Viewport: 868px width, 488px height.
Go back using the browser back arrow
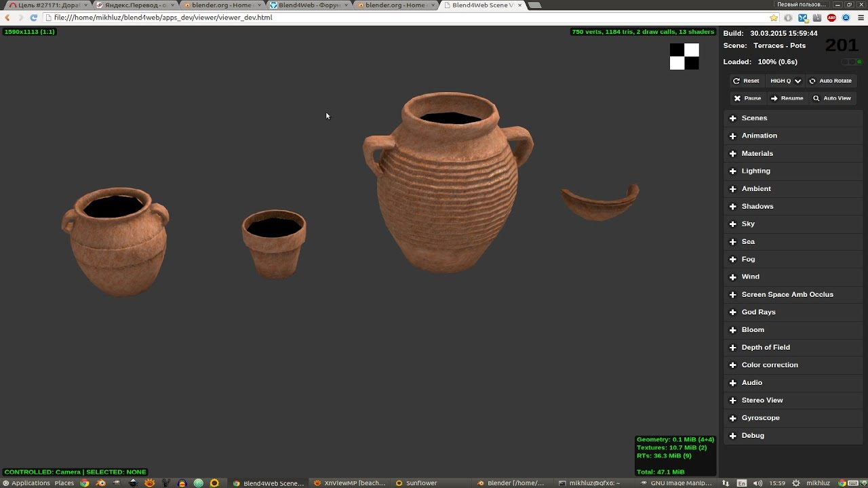[7, 18]
